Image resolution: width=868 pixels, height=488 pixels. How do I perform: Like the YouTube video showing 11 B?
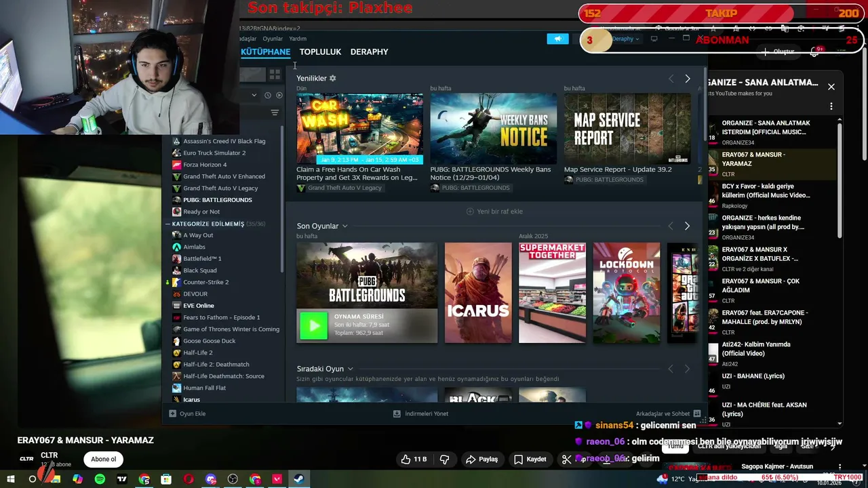[x=414, y=459]
